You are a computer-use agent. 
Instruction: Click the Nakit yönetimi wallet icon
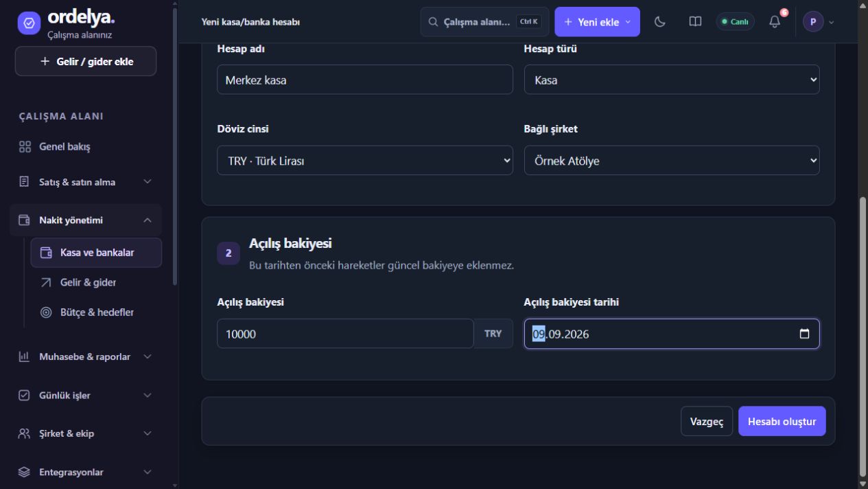(25, 220)
